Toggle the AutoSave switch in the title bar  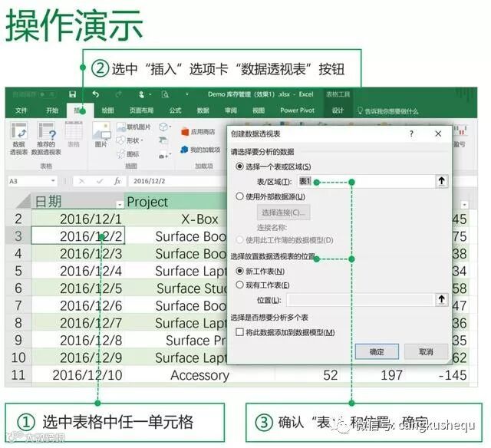[46, 94]
